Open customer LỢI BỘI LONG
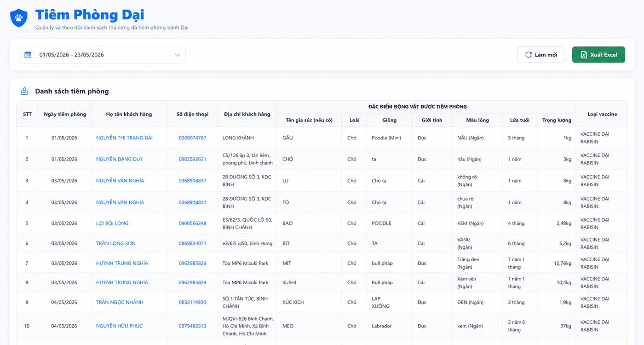 (x=112, y=224)
